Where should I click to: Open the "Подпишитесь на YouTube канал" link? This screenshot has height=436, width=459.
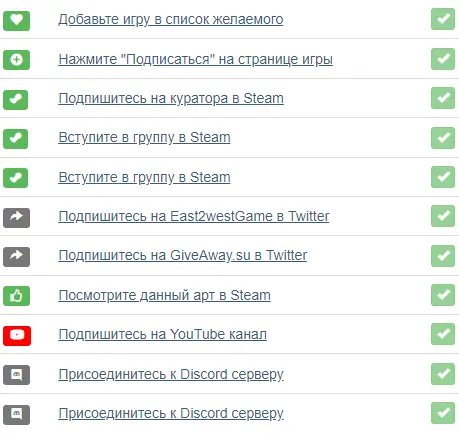[162, 334]
